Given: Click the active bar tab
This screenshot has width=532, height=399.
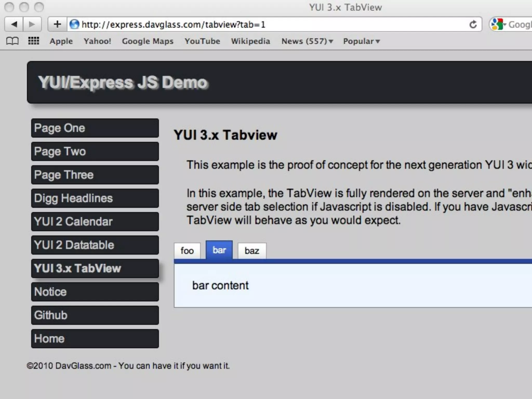Looking at the screenshot, I should [219, 250].
